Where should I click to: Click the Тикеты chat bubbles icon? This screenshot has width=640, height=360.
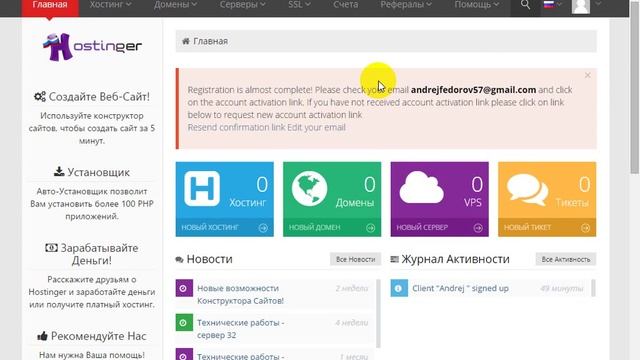pos(527,190)
